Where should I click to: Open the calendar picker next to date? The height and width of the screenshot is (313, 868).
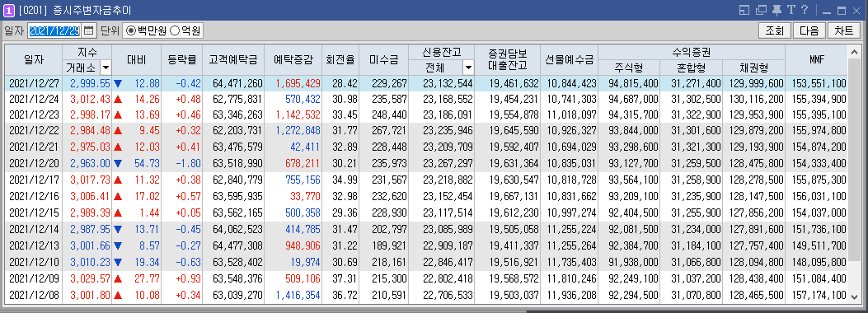coord(88,30)
